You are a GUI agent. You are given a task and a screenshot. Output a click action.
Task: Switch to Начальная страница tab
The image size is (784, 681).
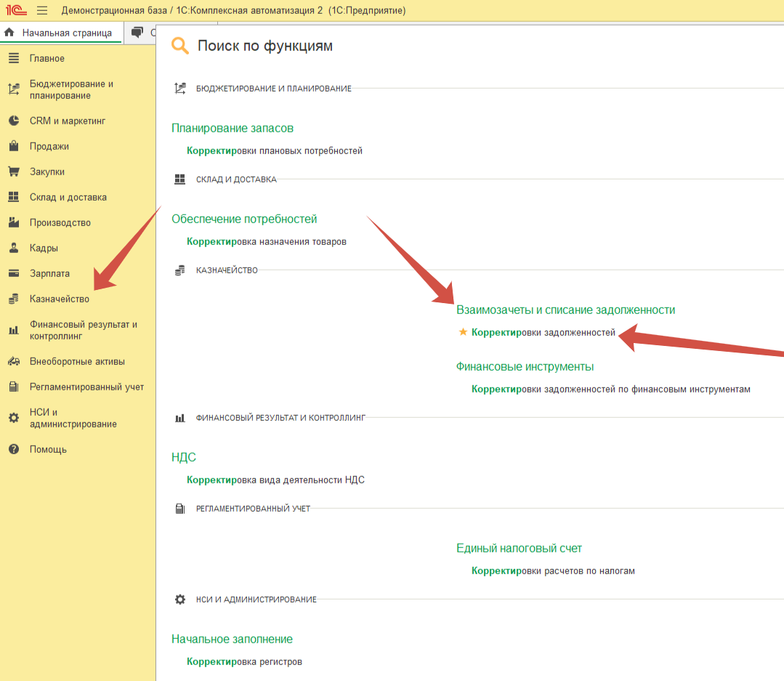tap(66, 33)
